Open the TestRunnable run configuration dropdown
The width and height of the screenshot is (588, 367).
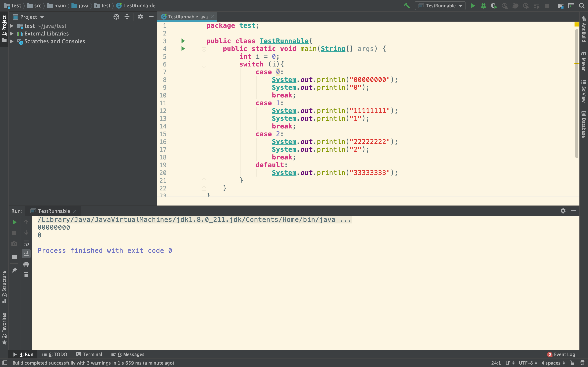tap(440, 6)
